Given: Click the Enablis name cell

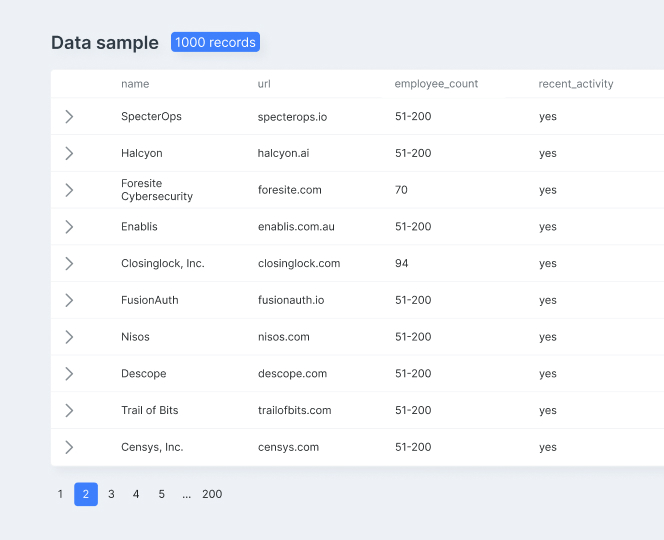Looking at the screenshot, I should (x=139, y=227).
